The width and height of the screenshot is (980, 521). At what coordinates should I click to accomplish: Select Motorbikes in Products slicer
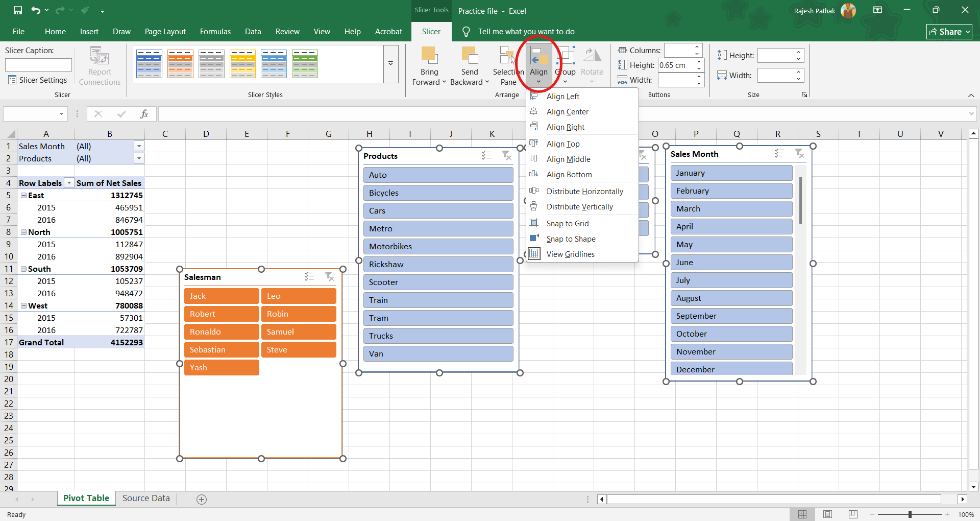pos(438,247)
